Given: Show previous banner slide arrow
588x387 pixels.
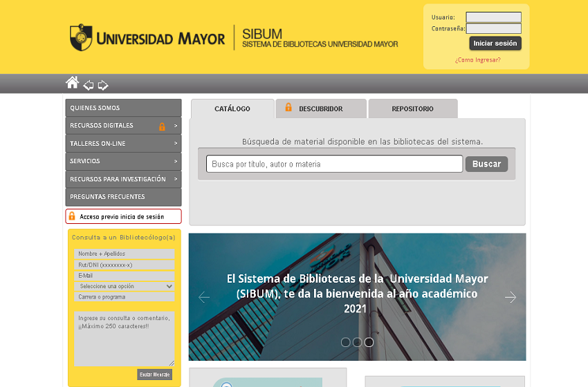Looking at the screenshot, I should coord(203,297).
